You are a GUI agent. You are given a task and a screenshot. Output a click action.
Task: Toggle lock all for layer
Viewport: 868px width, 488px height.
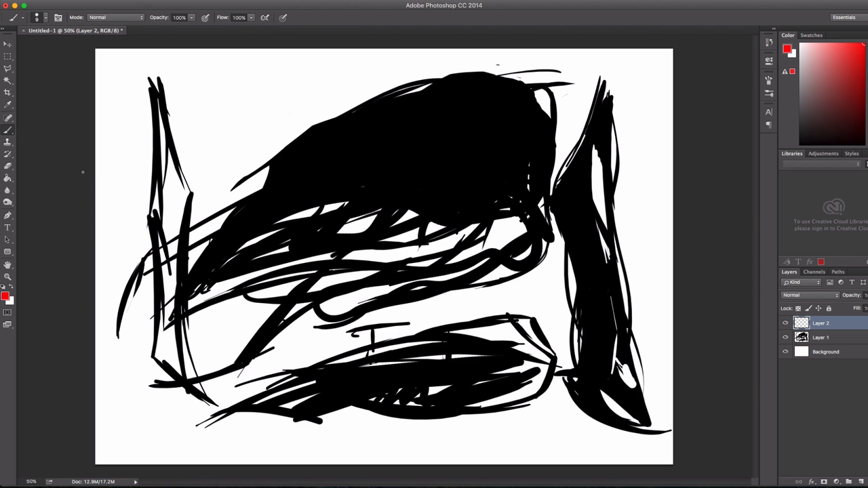tap(829, 308)
